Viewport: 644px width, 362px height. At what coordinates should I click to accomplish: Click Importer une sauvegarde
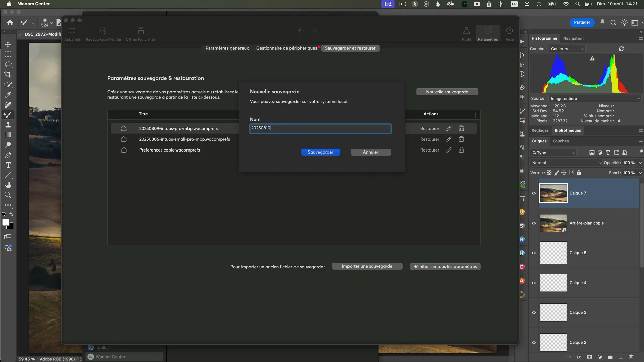(367, 266)
